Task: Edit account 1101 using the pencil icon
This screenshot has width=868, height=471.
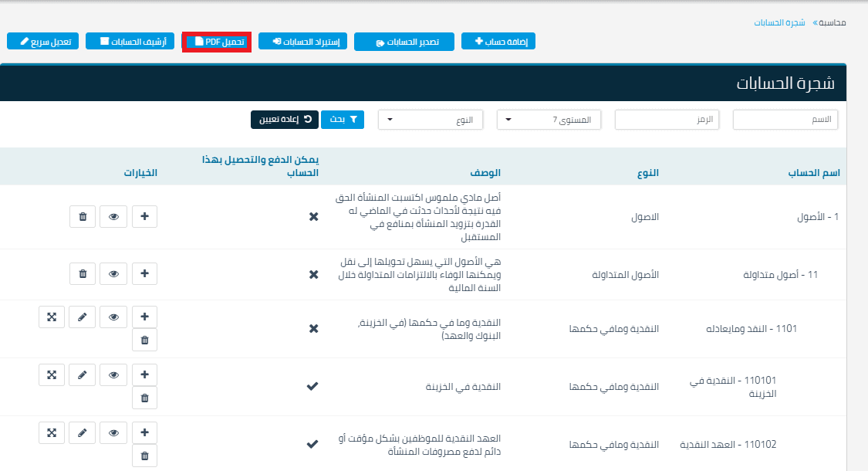Action: [x=82, y=316]
